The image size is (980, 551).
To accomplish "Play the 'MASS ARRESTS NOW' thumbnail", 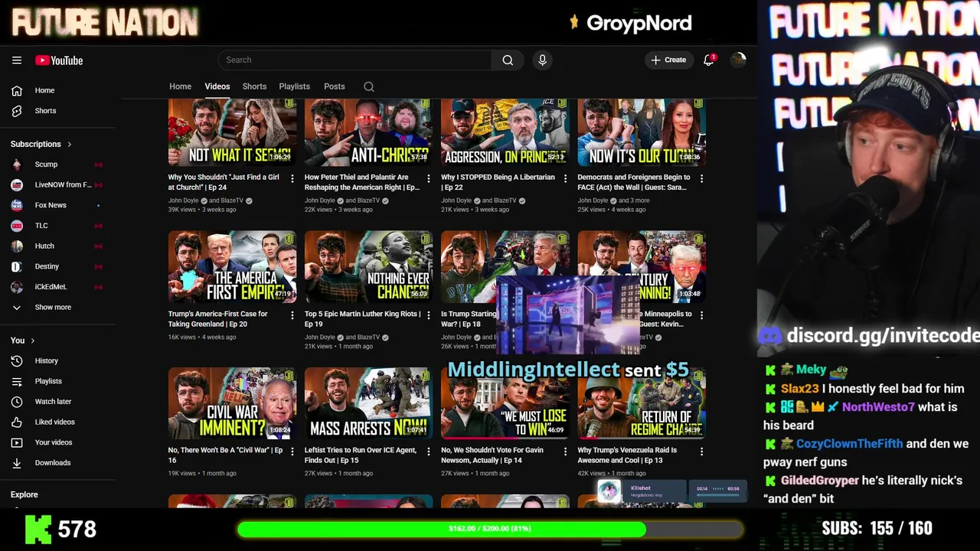I will click(368, 403).
